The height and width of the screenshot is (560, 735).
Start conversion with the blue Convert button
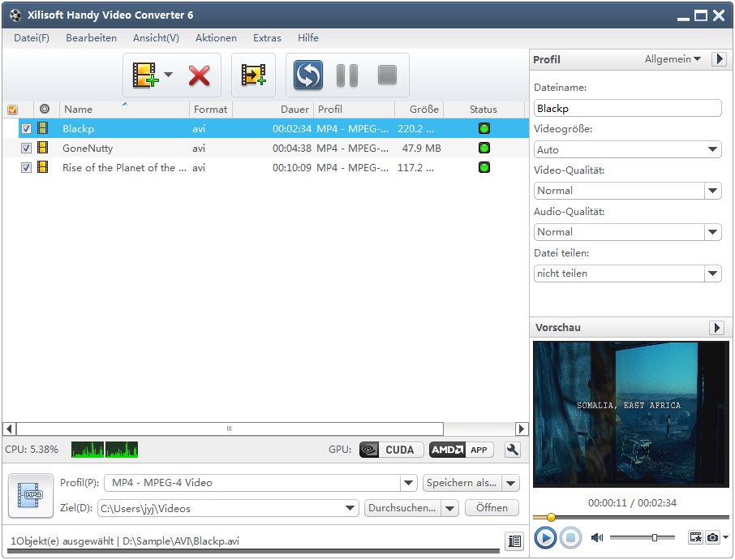tap(308, 75)
